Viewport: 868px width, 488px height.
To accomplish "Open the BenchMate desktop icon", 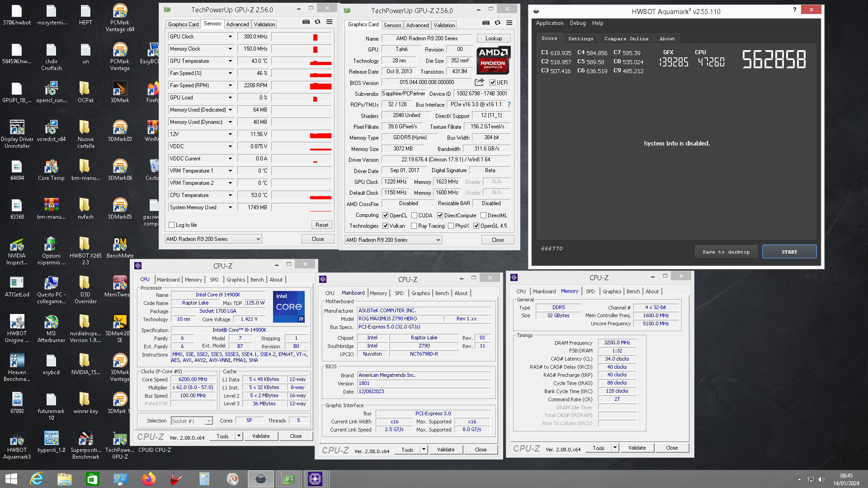I will pyautogui.click(x=120, y=248).
